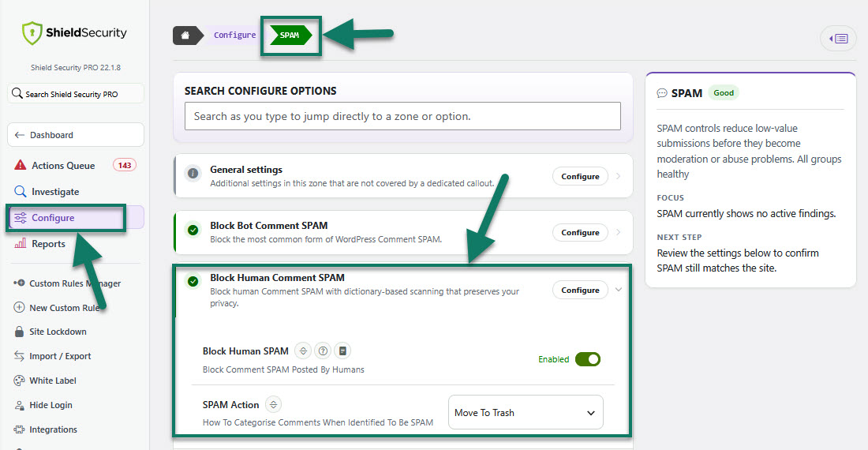Focus the Search Shield Security PRO field
The image size is (868, 450).
(76, 93)
